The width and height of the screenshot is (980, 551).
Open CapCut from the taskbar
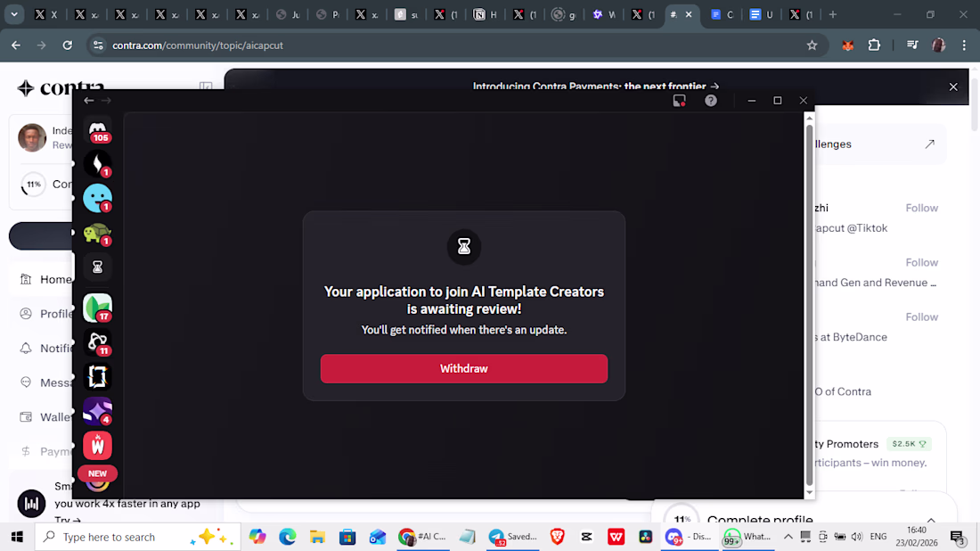pyautogui.click(x=586, y=537)
